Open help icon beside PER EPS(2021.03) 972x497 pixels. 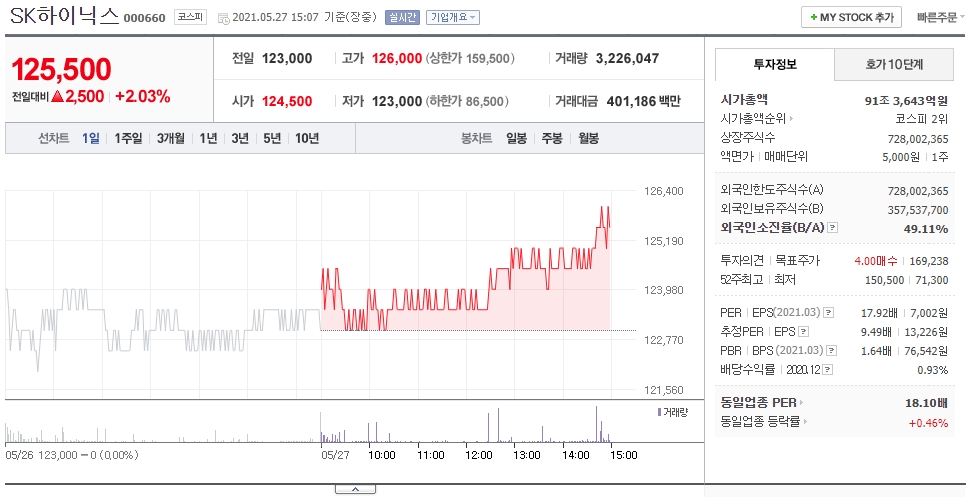[829, 313]
